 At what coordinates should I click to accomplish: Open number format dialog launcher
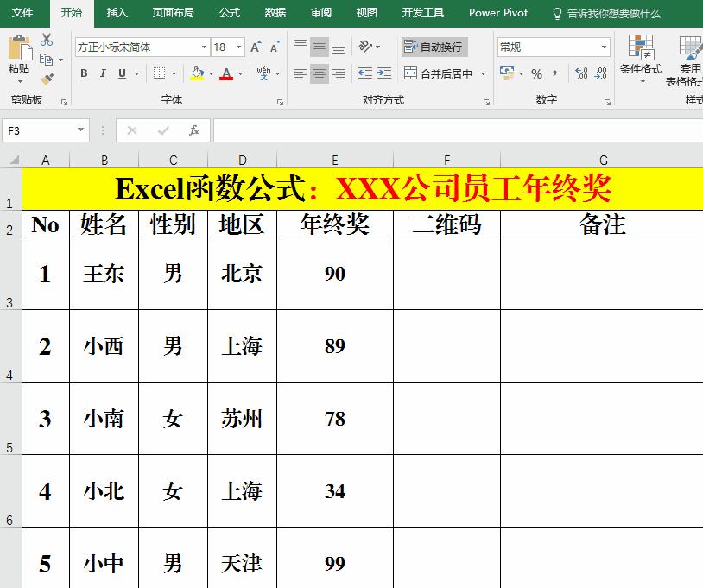pyautogui.click(x=607, y=103)
